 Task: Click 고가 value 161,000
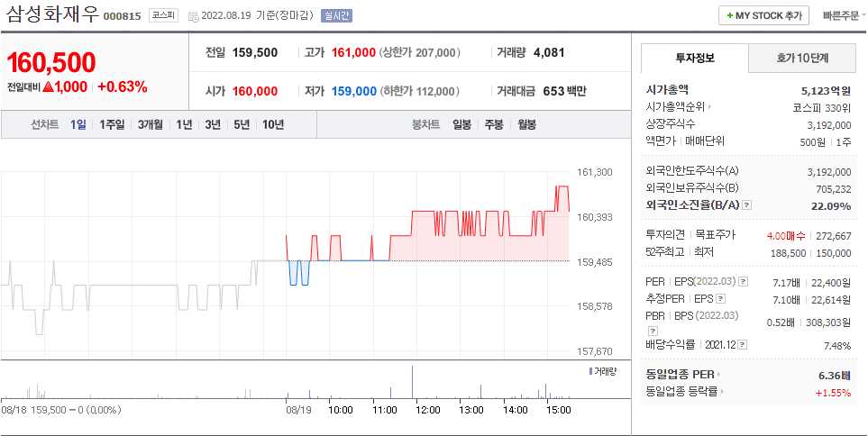click(353, 53)
